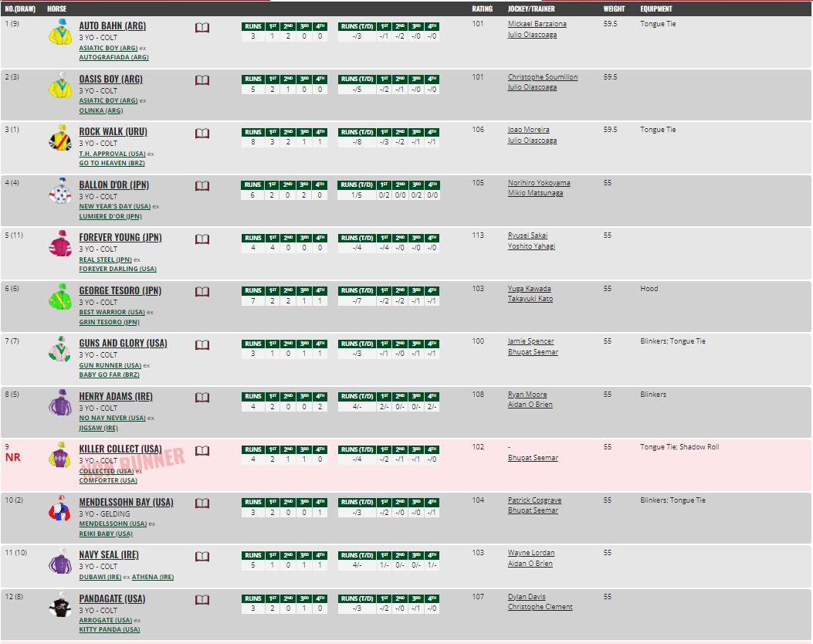The image size is (813, 644).
Task: Open form book icon for Rock Walk
Action: click(x=202, y=134)
